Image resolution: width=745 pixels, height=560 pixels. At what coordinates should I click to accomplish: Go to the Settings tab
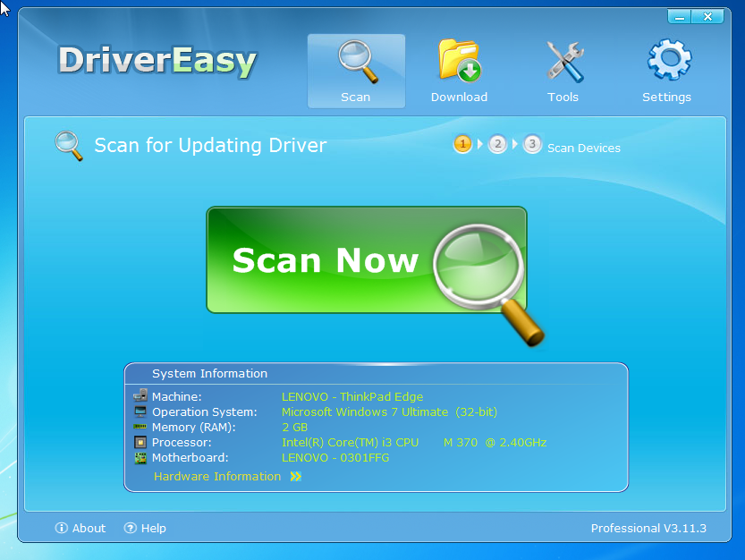666,72
